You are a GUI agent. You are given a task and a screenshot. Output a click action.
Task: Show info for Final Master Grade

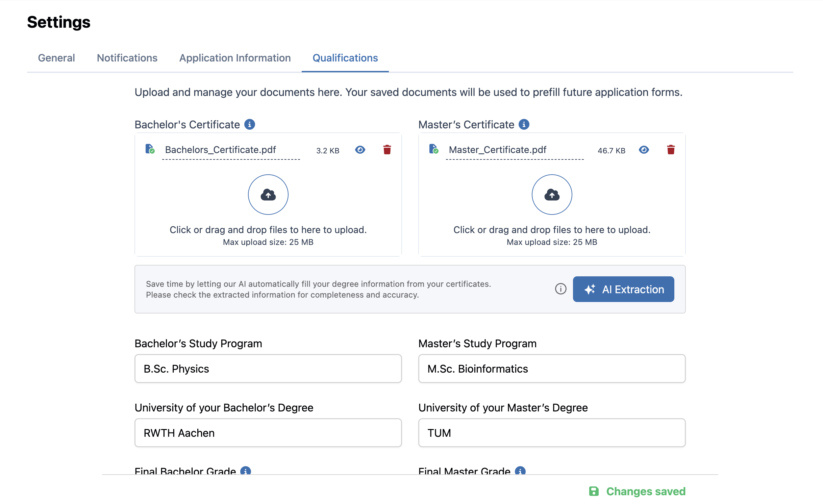[520, 471]
